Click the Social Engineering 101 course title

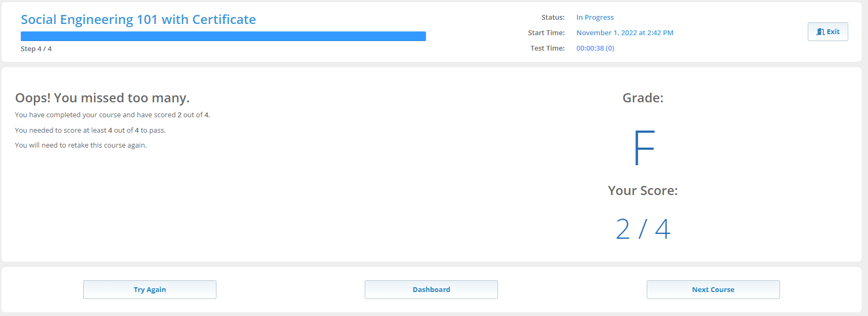pyautogui.click(x=138, y=20)
